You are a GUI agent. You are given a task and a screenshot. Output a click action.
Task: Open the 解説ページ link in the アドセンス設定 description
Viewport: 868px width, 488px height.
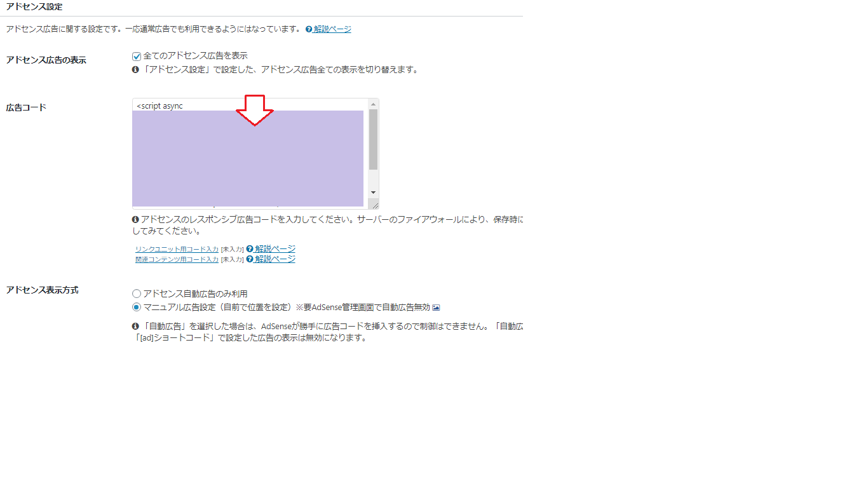332,29
